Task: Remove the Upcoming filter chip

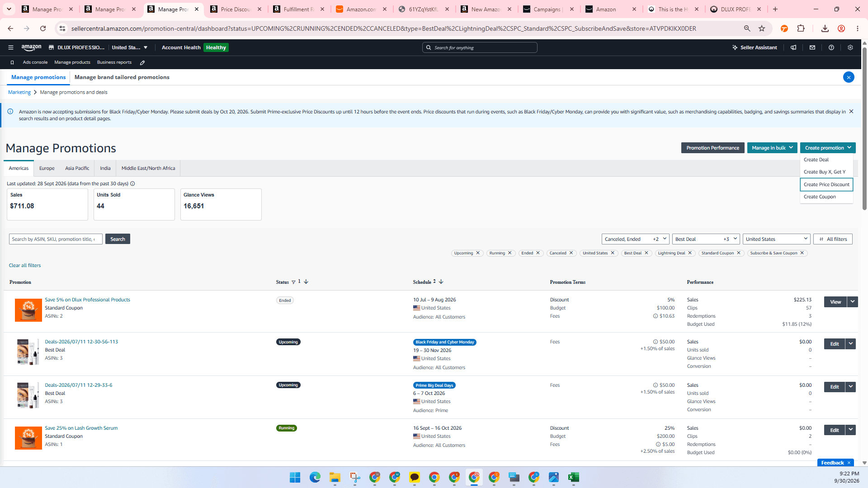Action: click(478, 253)
